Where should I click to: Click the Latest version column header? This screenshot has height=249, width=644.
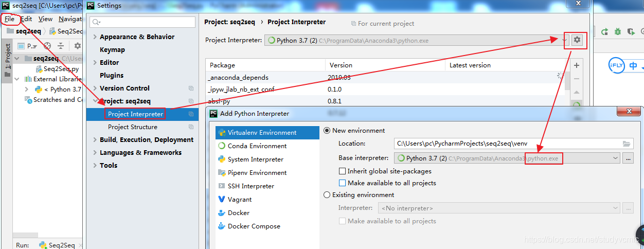point(505,65)
